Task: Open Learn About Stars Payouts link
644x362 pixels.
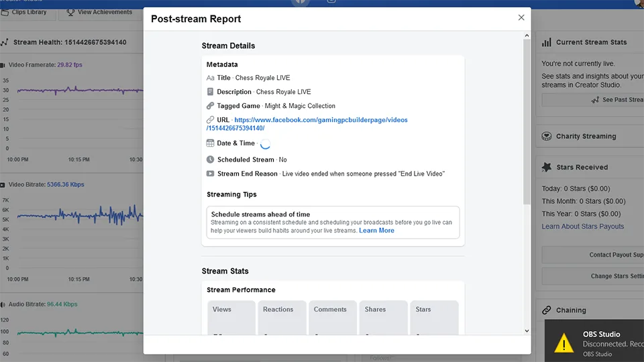Action: click(582, 226)
